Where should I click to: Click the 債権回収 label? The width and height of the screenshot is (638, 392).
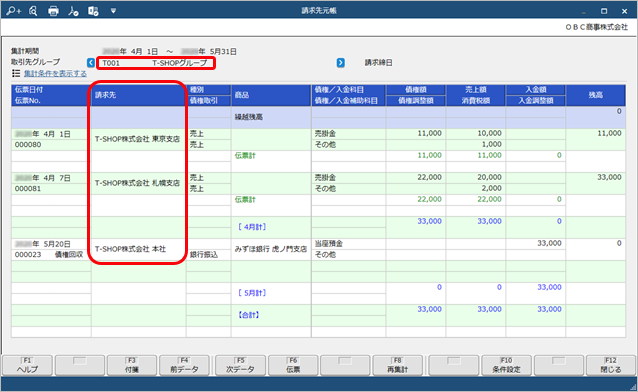point(69,254)
